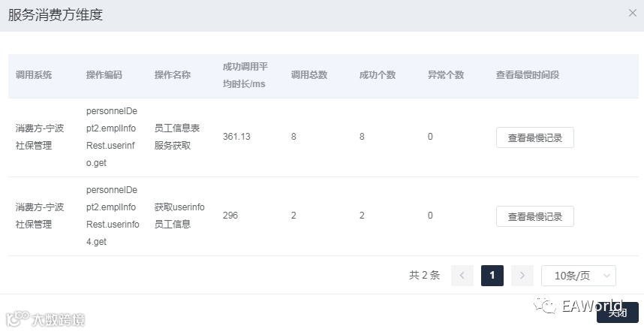Click the 操作名称 column header

tap(172, 75)
